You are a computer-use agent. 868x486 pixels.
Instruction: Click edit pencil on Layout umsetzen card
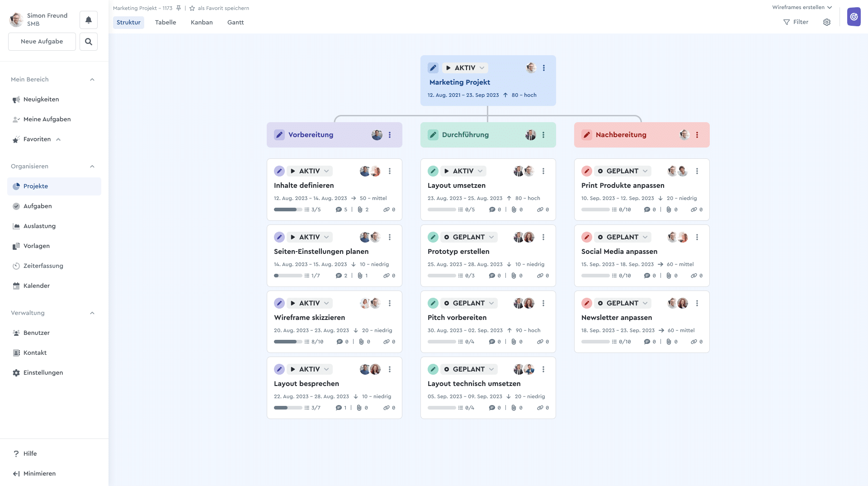coord(433,171)
